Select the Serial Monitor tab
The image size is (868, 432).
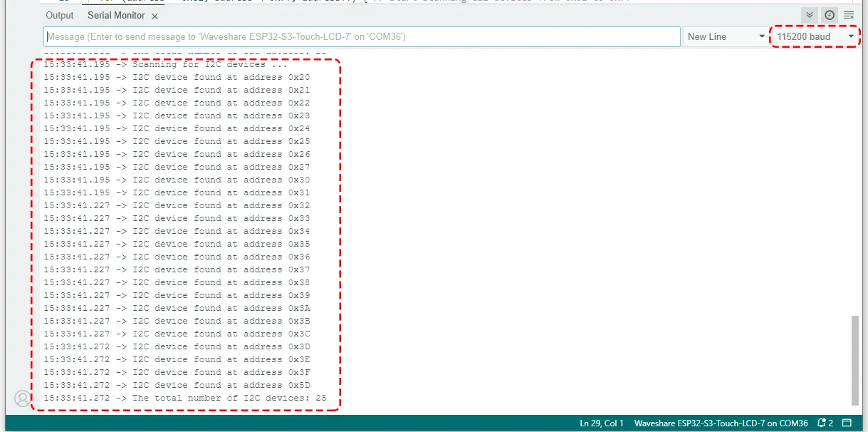tap(116, 16)
